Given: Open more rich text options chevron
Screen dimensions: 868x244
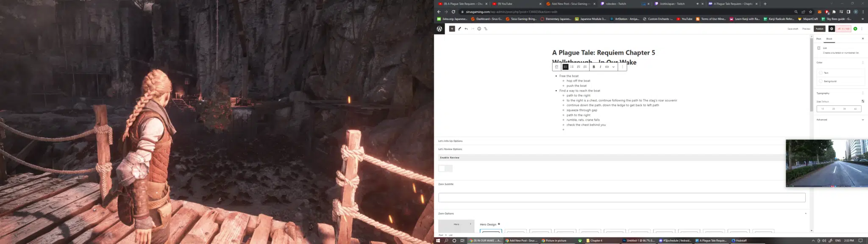Looking at the screenshot, I should click(x=613, y=67).
